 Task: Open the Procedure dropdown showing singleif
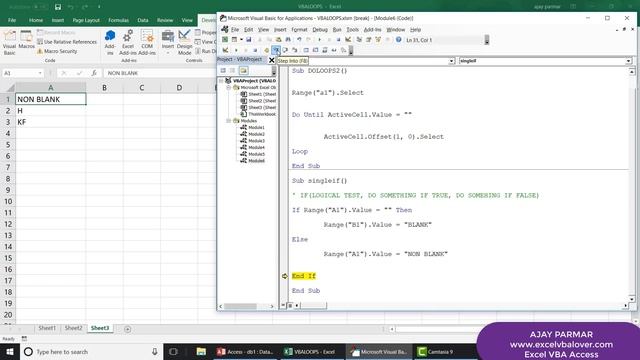[628, 61]
